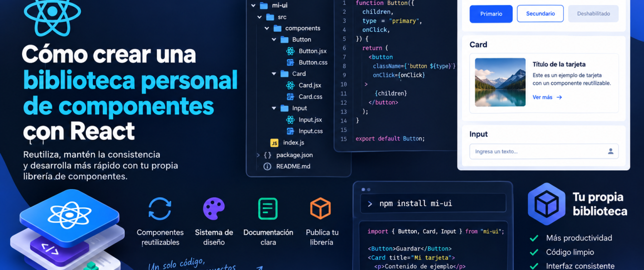Image resolution: width=644 pixels, height=270 pixels.
Task: Collapse the Input folder arrow
Action: click(274, 108)
